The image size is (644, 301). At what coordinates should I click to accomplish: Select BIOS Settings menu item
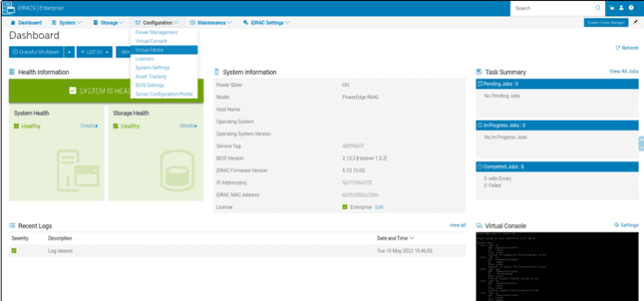pos(164,86)
